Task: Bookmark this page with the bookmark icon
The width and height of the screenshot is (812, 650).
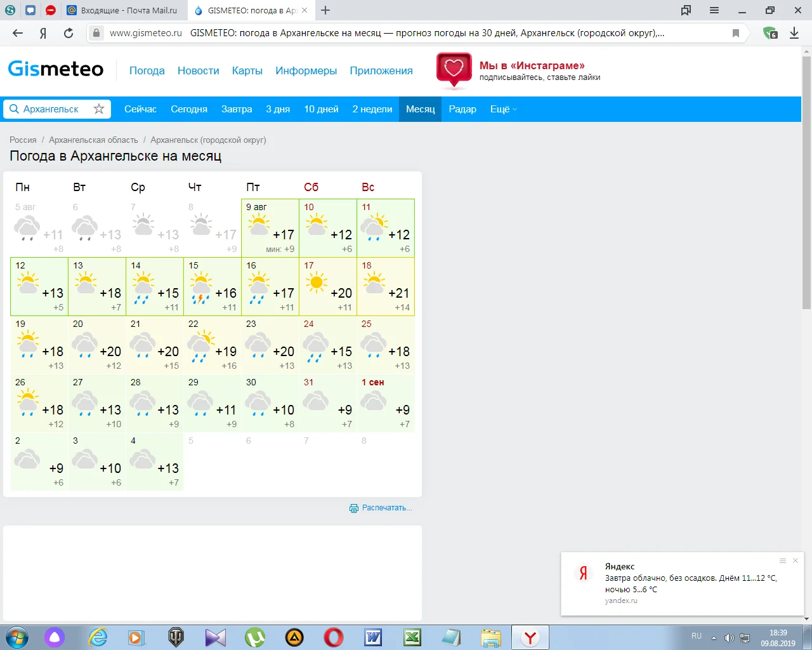Action: 736,33
